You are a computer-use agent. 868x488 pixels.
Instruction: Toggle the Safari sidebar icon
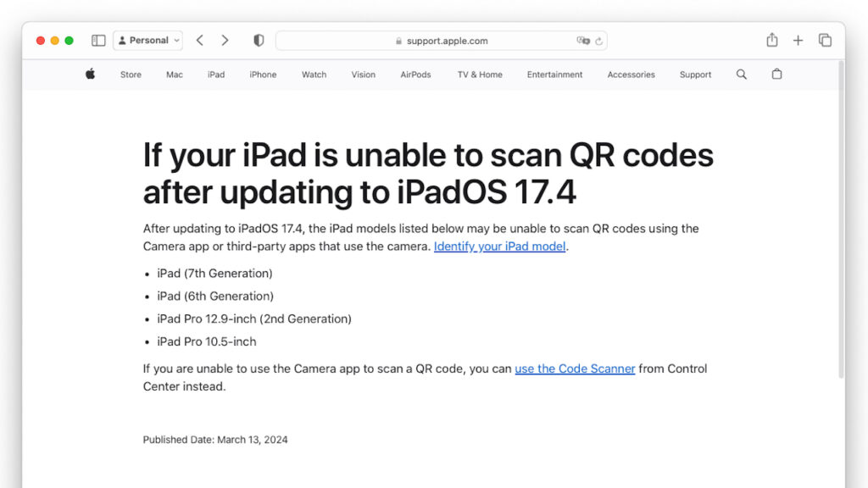pyautogui.click(x=98, y=40)
